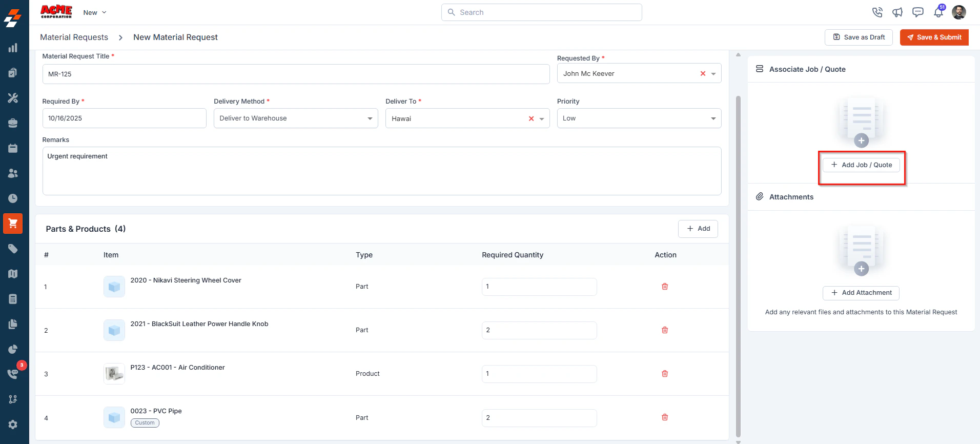Click the Associate Job / Quote header

807,69
